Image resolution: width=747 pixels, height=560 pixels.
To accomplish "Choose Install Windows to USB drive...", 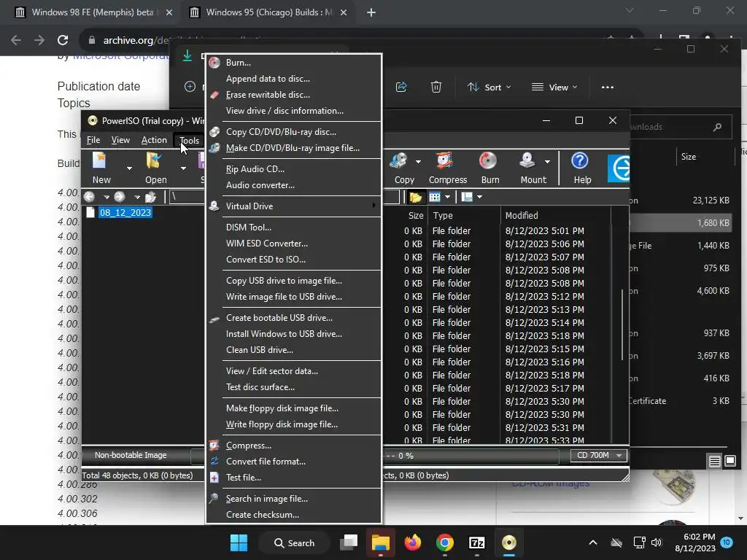I will 294,334.
